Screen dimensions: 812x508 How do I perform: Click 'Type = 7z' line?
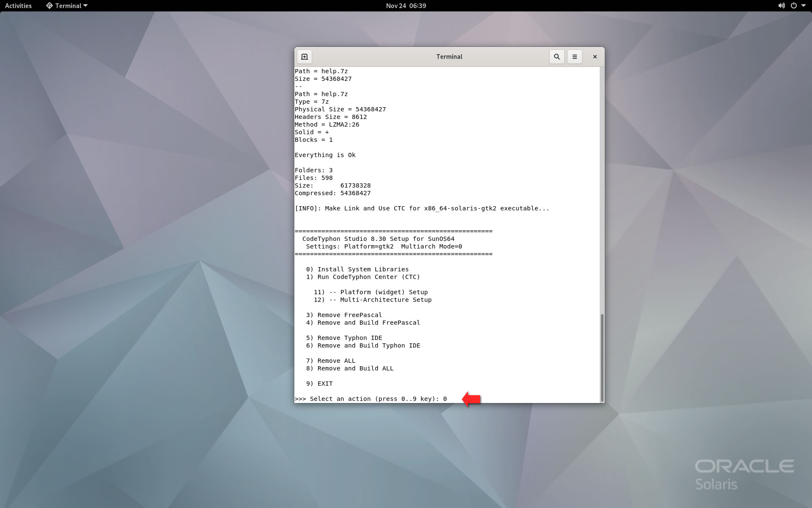click(312, 102)
